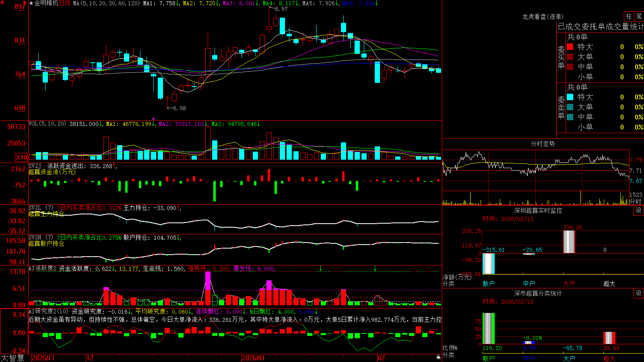Select the 龙虎看盘(逐单) panel title
Viewport: 644px width, 362px height.
[543, 16]
